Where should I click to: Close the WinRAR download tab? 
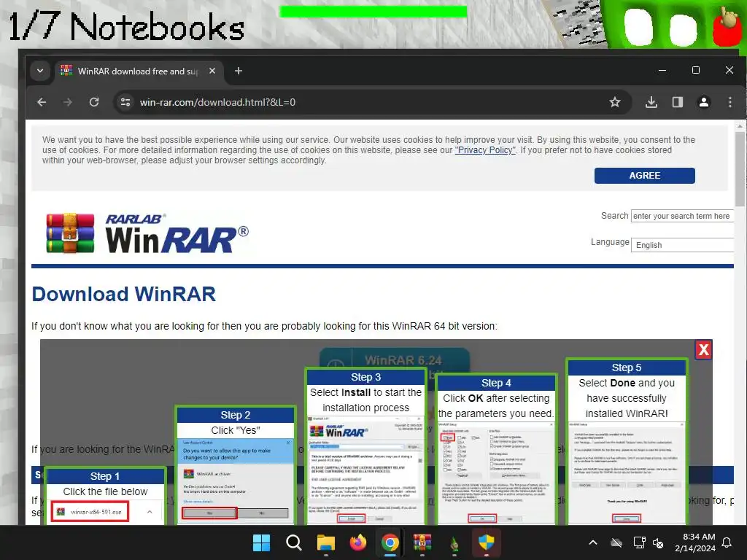212,71
